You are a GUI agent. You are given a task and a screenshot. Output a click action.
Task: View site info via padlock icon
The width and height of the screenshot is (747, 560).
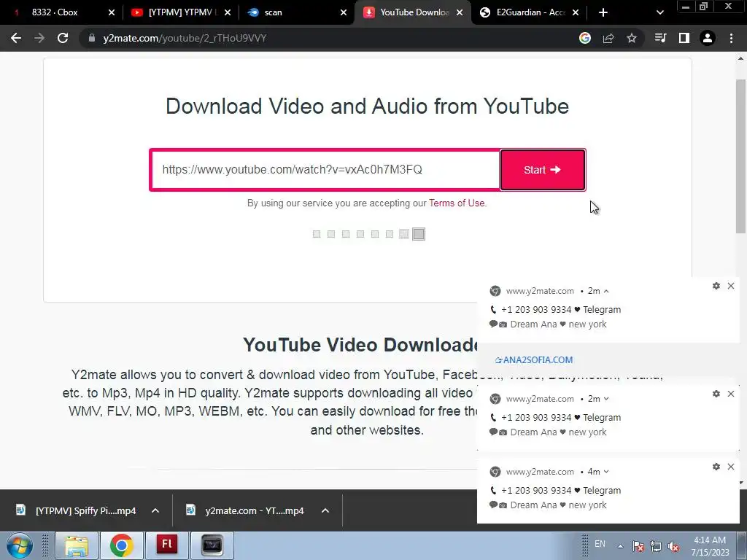(91, 38)
